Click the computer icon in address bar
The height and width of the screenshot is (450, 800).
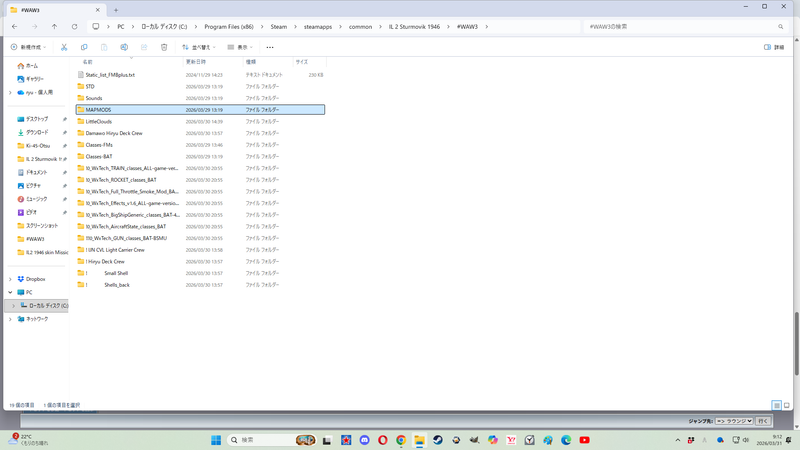click(x=95, y=27)
